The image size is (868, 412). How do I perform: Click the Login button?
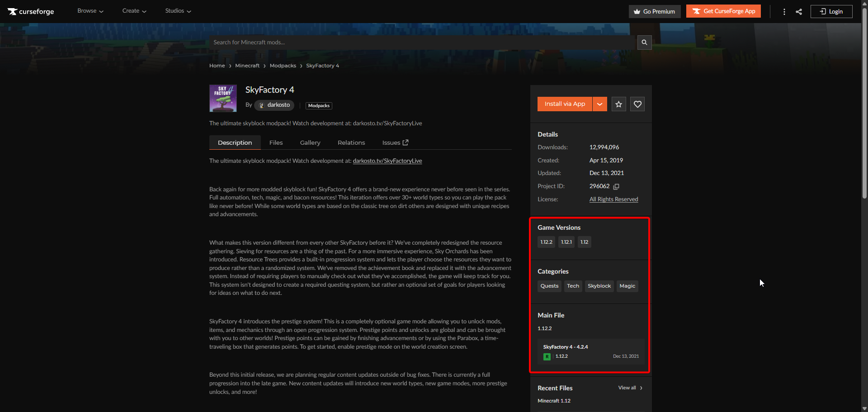[831, 12]
